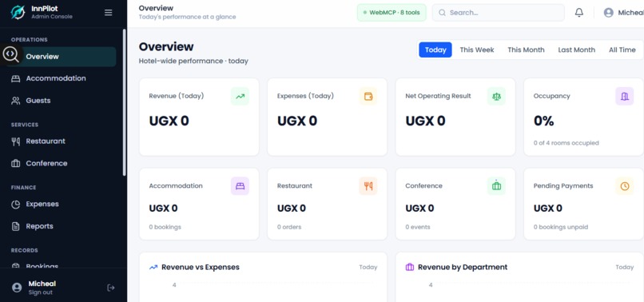This screenshot has width=644, height=302.
Task: Click 'Net Operating Result' card label
Action: [438, 96]
